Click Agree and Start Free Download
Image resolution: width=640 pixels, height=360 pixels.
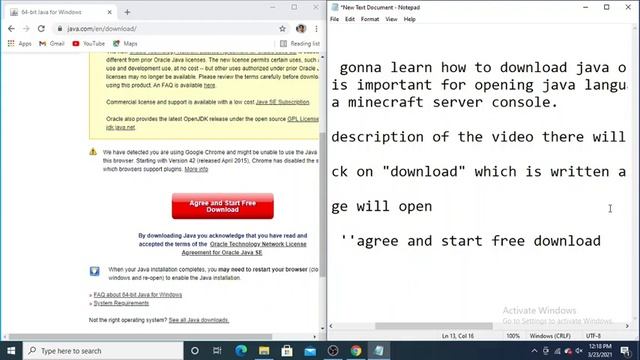click(x=222, y=206)
